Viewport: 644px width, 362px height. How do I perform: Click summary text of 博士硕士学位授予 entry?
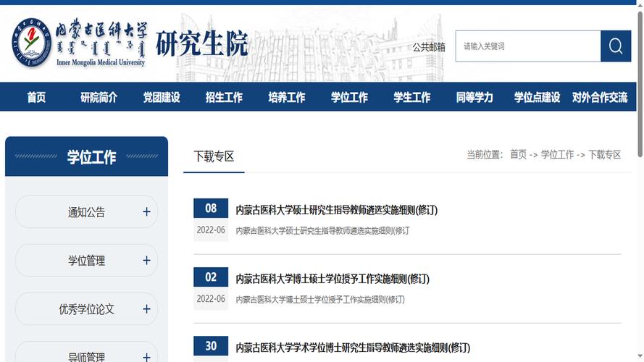click(x=320, y=300)
